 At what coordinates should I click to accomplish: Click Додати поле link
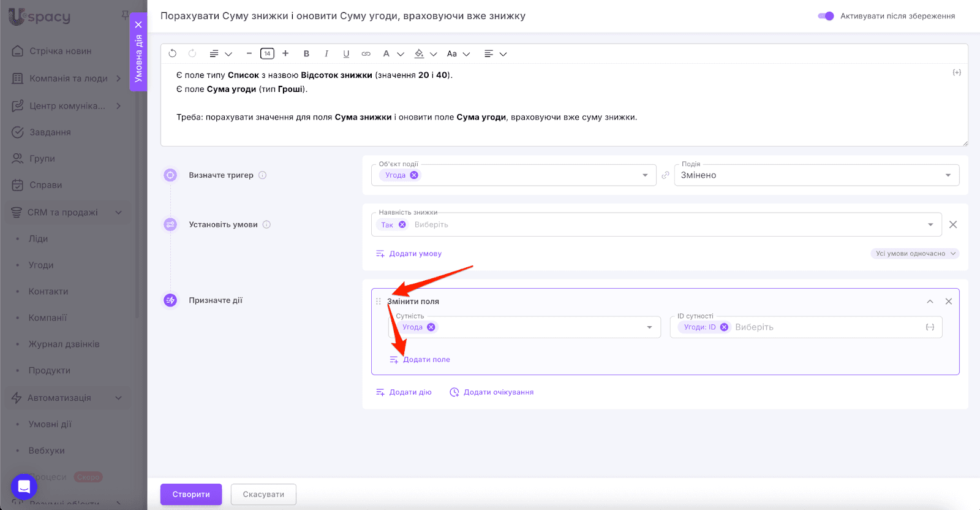click(426, 360)
